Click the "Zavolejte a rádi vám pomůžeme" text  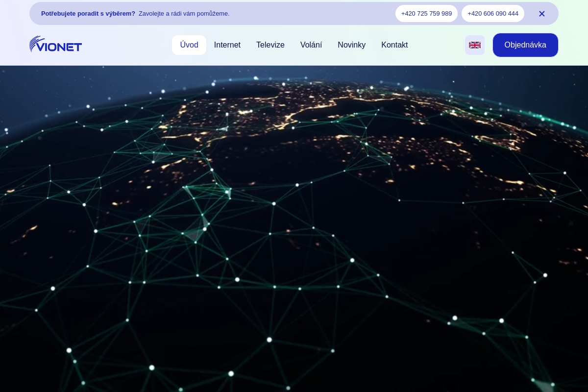coord(184,14)
